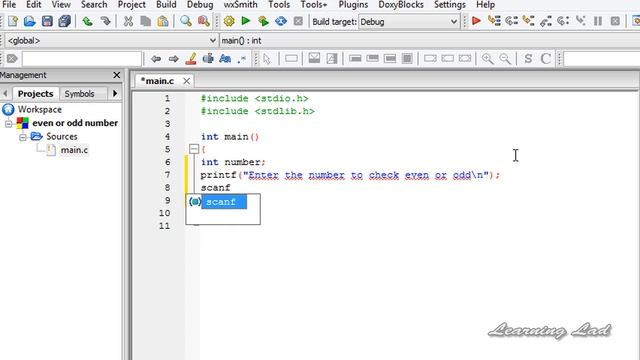Open the Plugins menu
Image resolution: width=640 pixels, height=360 pixels.
[x=353, y=5]
